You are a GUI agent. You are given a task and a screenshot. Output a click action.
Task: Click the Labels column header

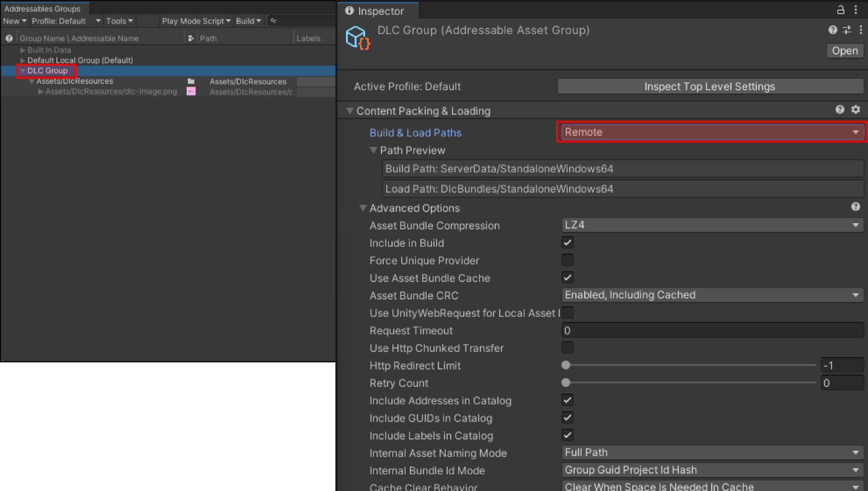tap(308, 38)
